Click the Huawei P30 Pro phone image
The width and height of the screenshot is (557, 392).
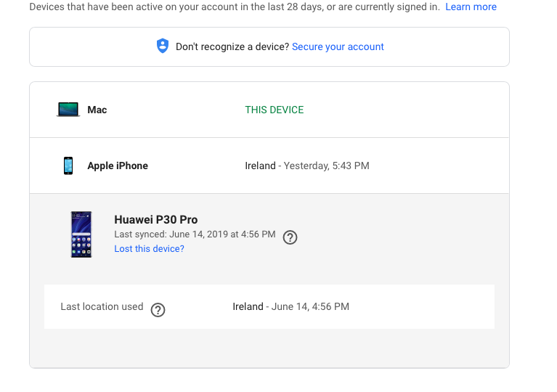point(81,234)
